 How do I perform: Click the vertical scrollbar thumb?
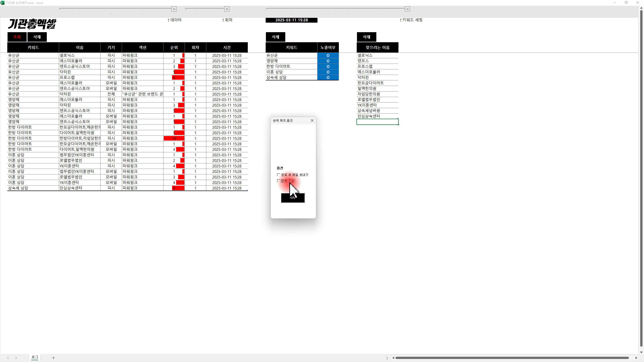pyautogui.click(x=641, y=178)
